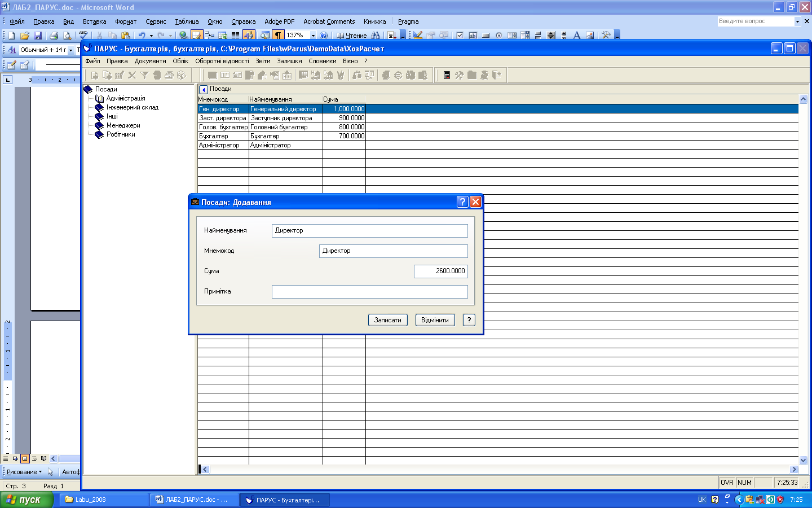Click Word's Insert Excel worksheet icon

tap(222, 35)
